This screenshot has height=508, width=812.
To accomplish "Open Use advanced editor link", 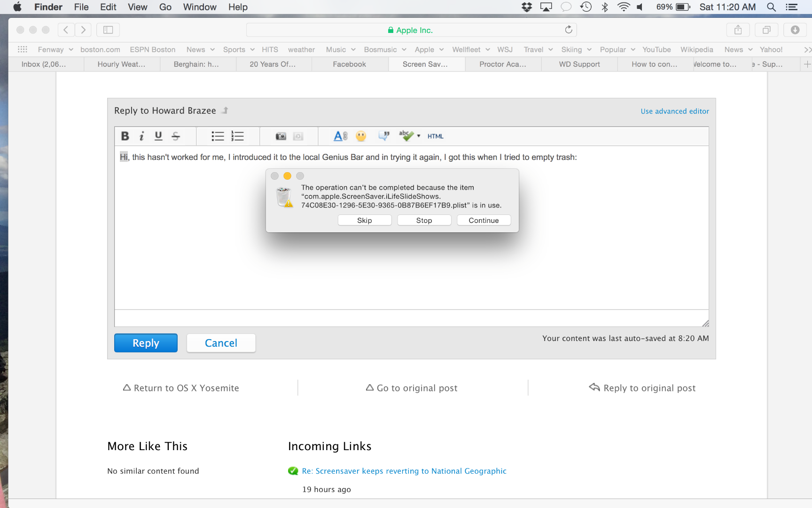I will 675,111.
